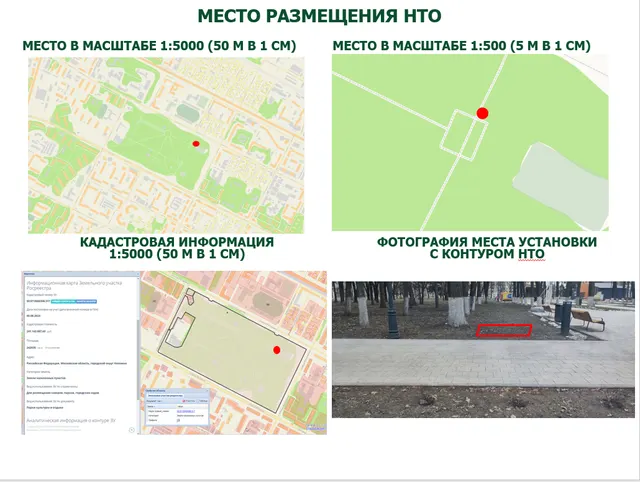Click the round arrow icon at panel bottom
The width and height of the screenshot is (640, 482).
pyautogui.click(x=131, y=430)
